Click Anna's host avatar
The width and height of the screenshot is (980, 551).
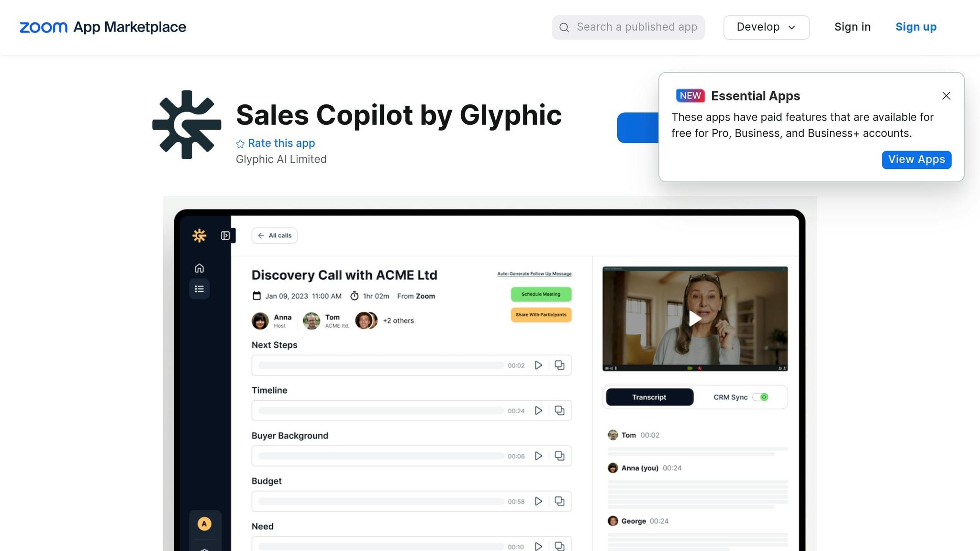pyautogui.click(x=260, y=320)
